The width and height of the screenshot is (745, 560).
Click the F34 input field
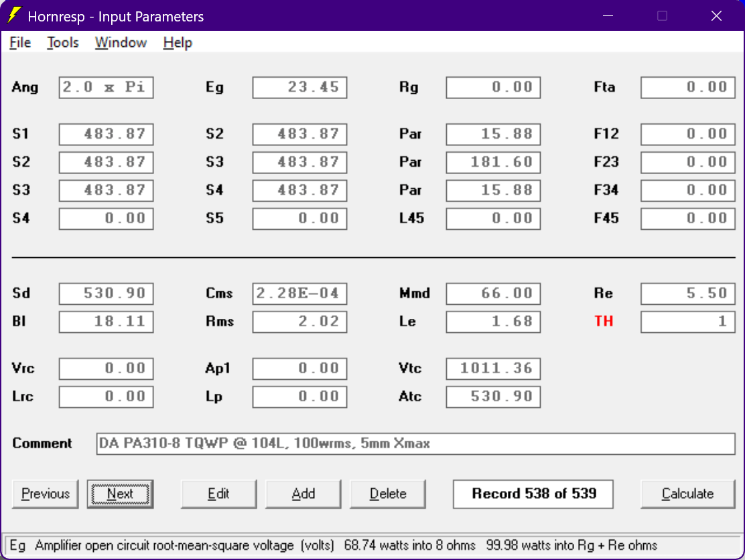[688, 190]
